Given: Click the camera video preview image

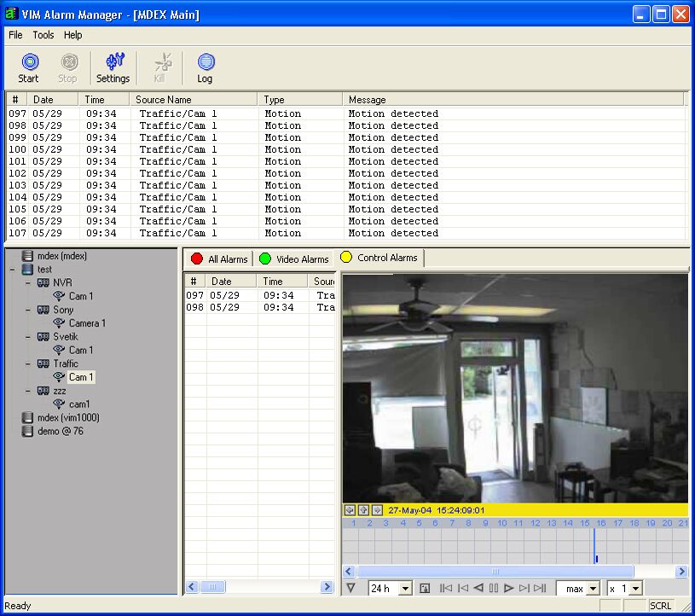Looking at the screenshot, I should coord(515,388).
